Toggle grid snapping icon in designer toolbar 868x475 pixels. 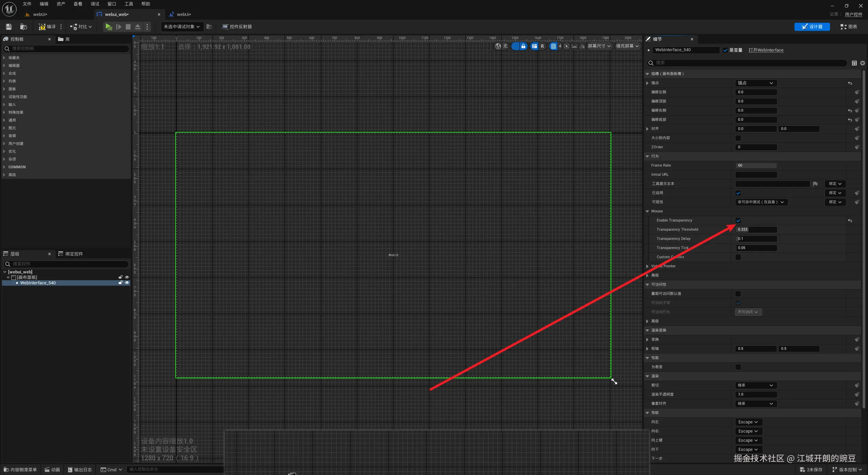[x=553, y=46]
